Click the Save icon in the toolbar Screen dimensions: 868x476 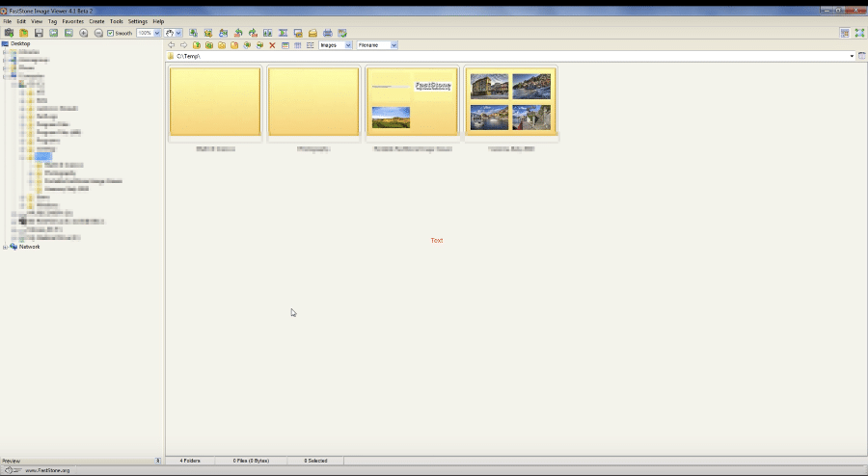[x=39, y=33]
